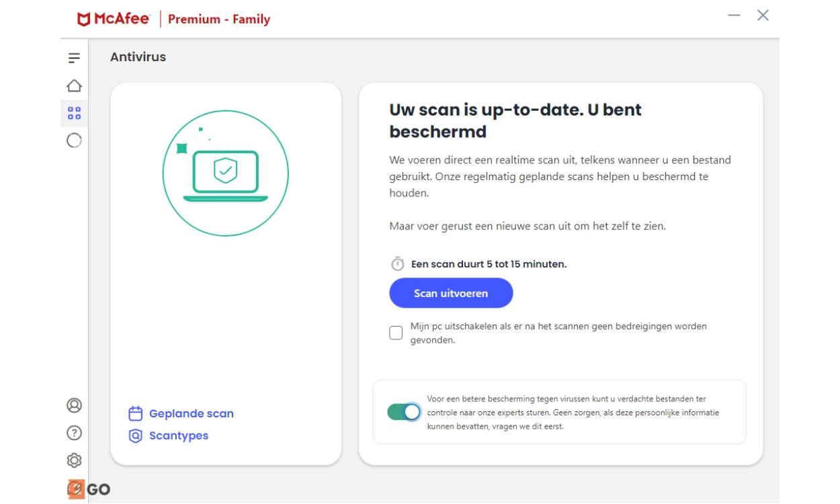The image size is (840, 504).
Task: Open the account profile icon
Action: pos(74,405)
